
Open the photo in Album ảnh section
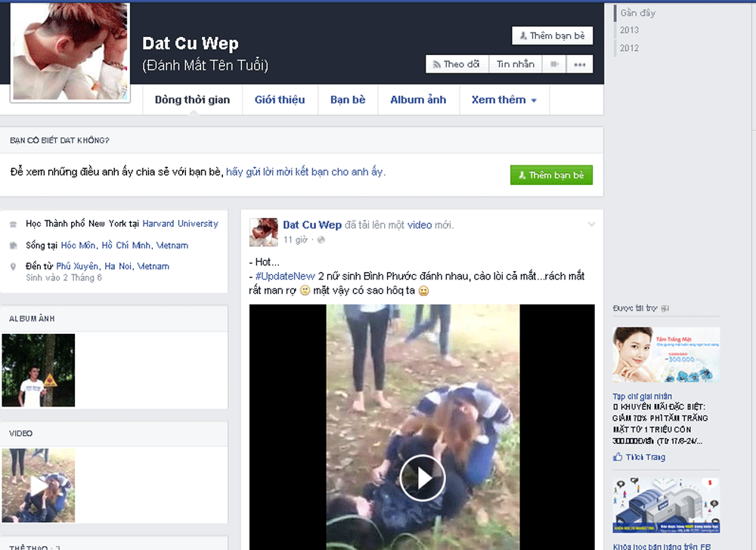pyautogui.click(x=39, y=370)
